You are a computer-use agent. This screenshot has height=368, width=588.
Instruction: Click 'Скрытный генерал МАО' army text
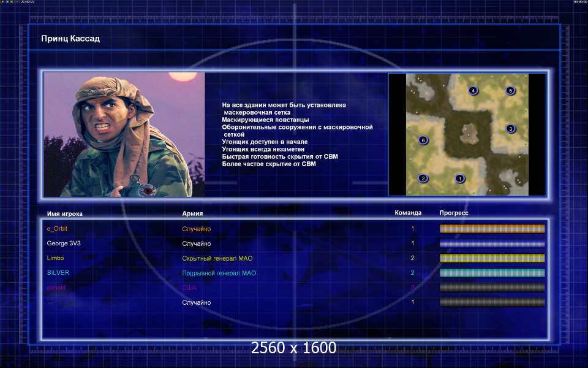point(217,258)
